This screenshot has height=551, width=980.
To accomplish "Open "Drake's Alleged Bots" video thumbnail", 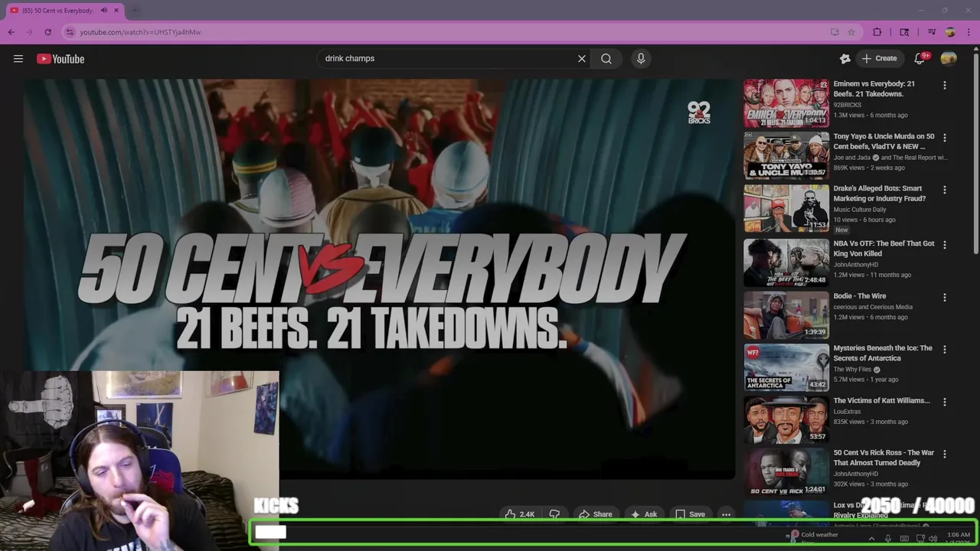I will pos(786,207).
